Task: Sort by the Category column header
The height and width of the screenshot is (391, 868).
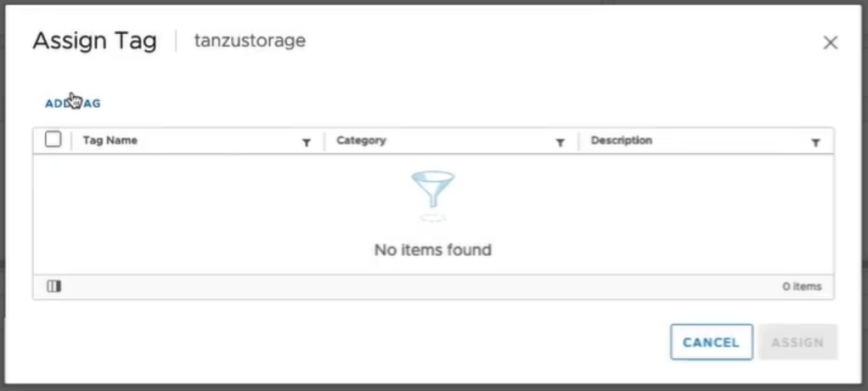Action: 361,140
